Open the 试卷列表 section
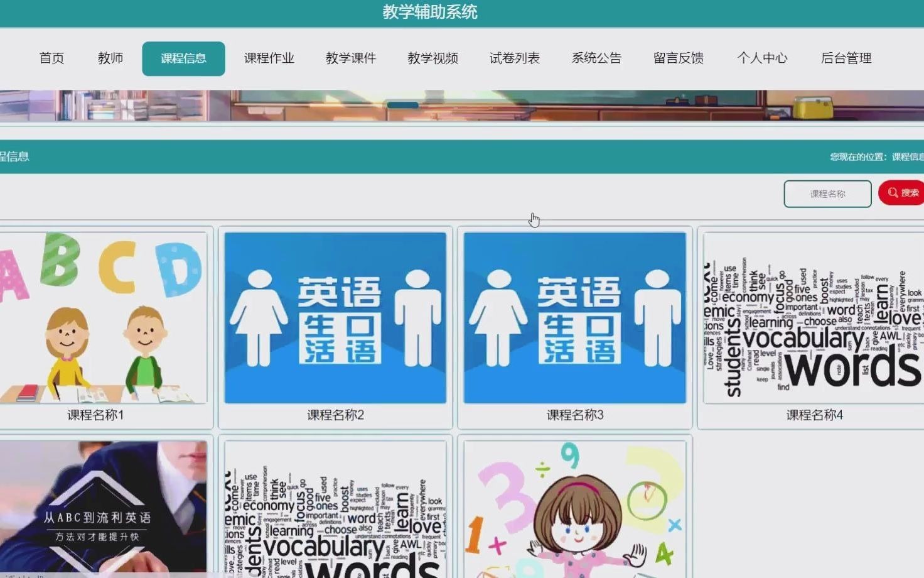 tap(515, 58)
